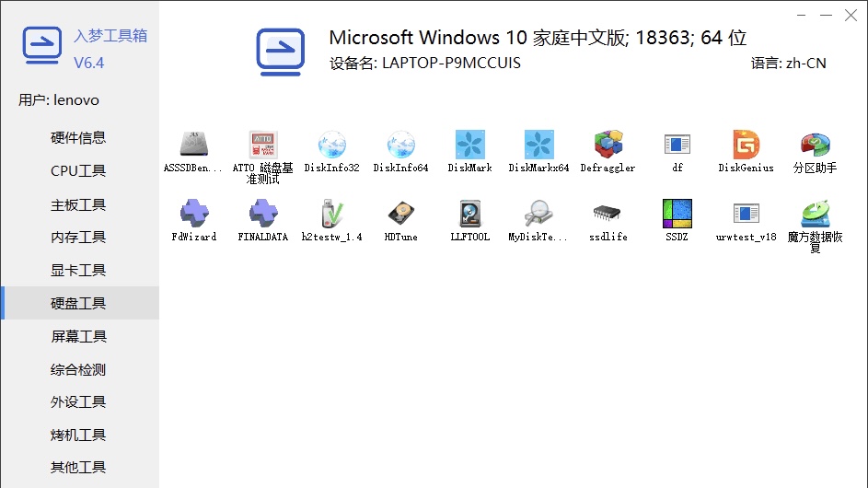Click the 入梦工具箱 title text
The height and width of the screenshot is (488, 868).
point(110,36)
